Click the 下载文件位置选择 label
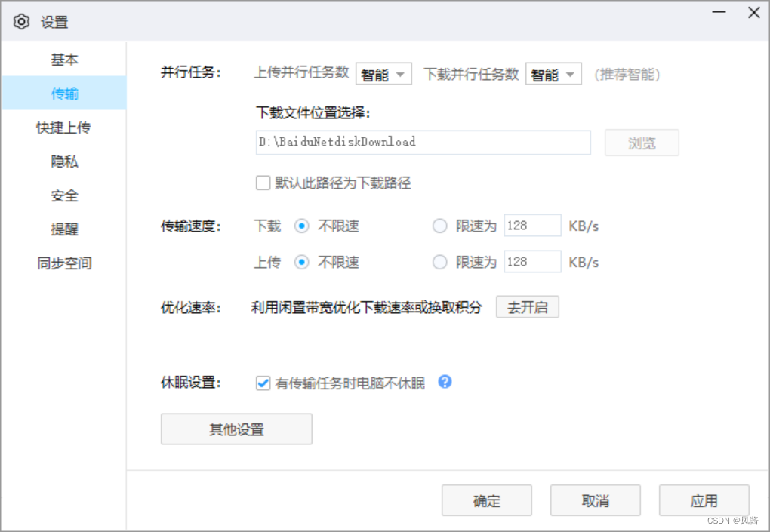The height and width of the screenshot is (532, 770). (313, 113)
